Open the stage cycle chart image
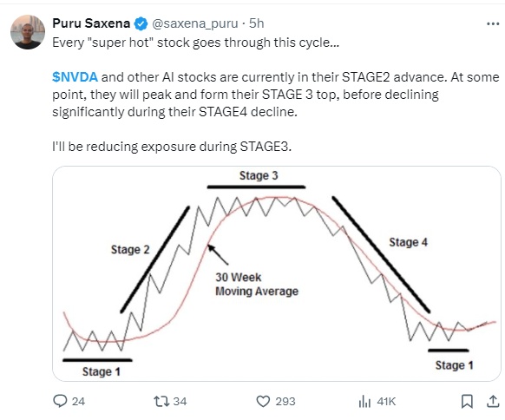Screen dimensions: 505x420 (x=277, y=273)
